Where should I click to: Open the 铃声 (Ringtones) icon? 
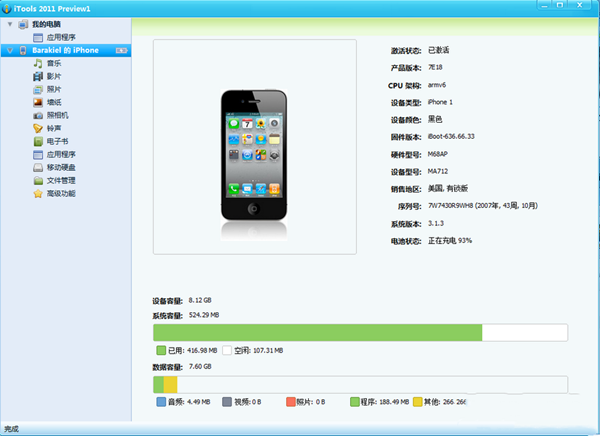pos(38,128)
